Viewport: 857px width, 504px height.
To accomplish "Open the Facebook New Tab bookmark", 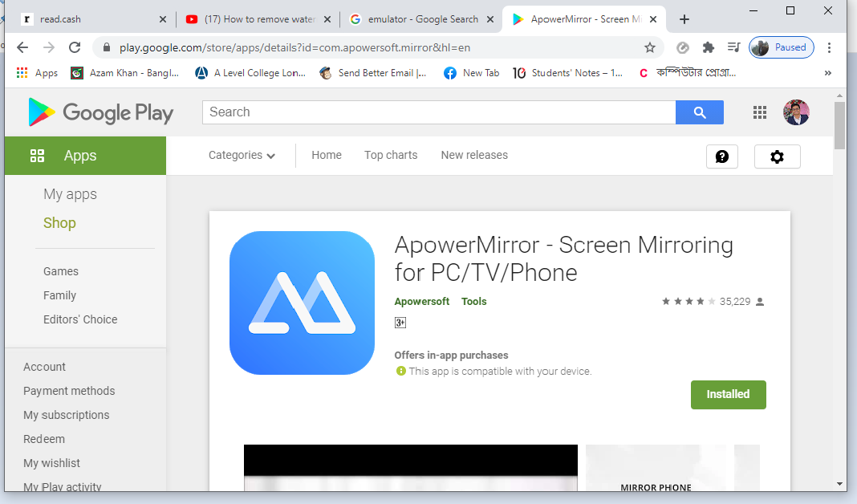I will pyautogui.click(x=471, y=73).
